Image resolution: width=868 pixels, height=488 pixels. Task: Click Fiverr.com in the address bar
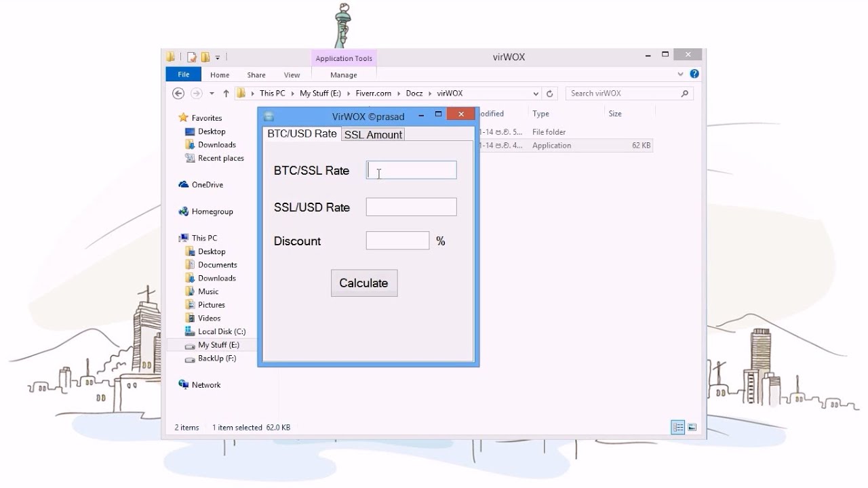pyautogui.click(x=372, y=94)
